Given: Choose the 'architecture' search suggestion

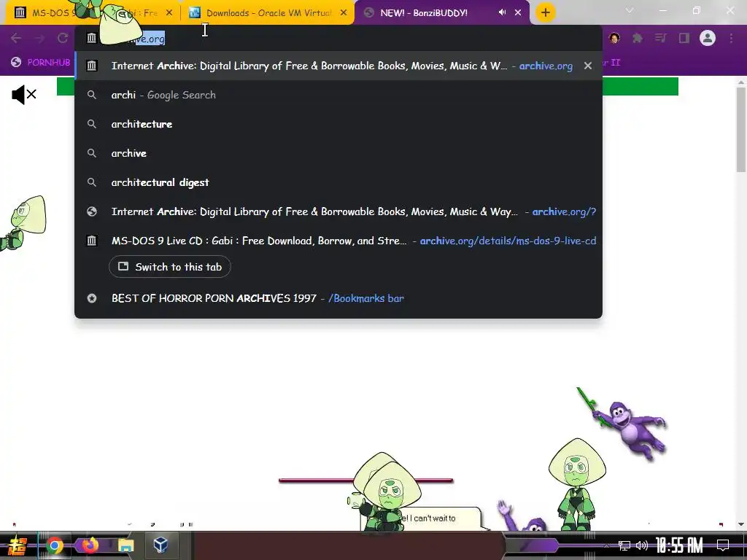Looking at the screenshot, I should point(338,124).
